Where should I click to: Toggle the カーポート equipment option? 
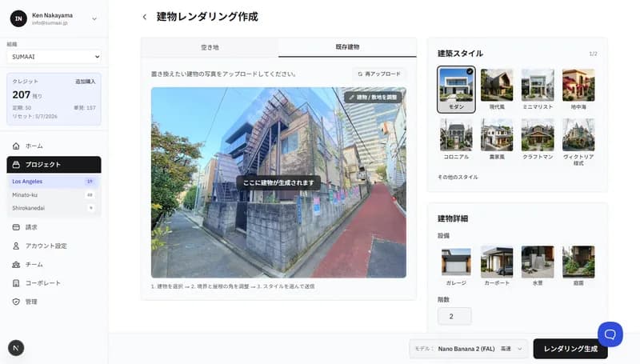point(497,266)
